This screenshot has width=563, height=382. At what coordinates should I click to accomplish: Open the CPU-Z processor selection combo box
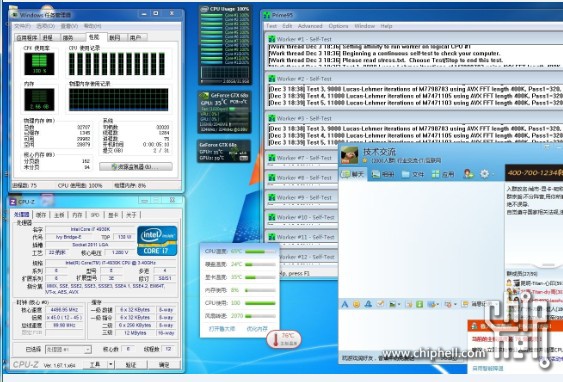pos(68,349)
